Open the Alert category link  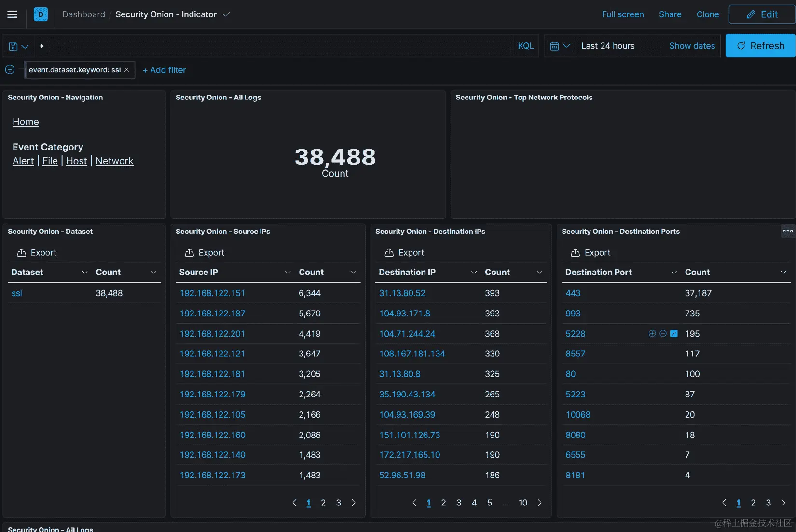23,161
